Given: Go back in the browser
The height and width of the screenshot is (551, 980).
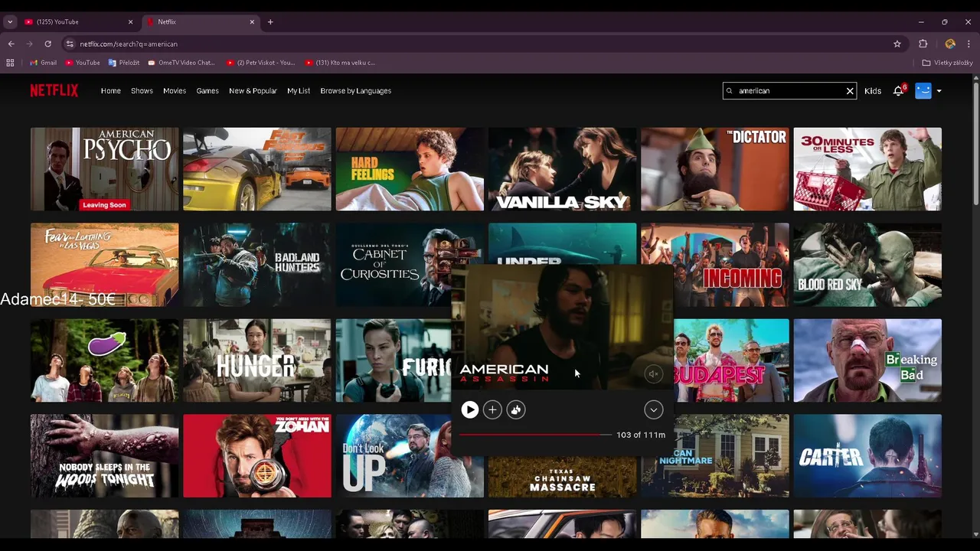Looking at the screenshot, I should click(11, 44).
